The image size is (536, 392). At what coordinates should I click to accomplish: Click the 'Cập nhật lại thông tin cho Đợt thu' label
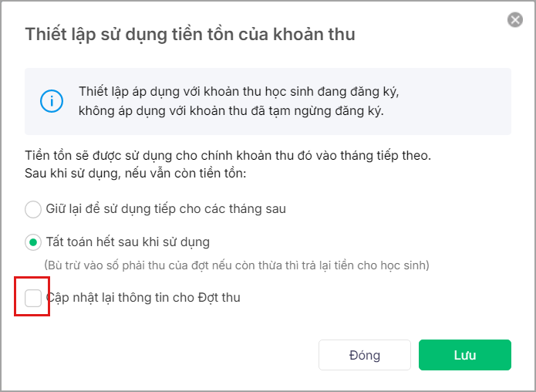coord(143,297)
